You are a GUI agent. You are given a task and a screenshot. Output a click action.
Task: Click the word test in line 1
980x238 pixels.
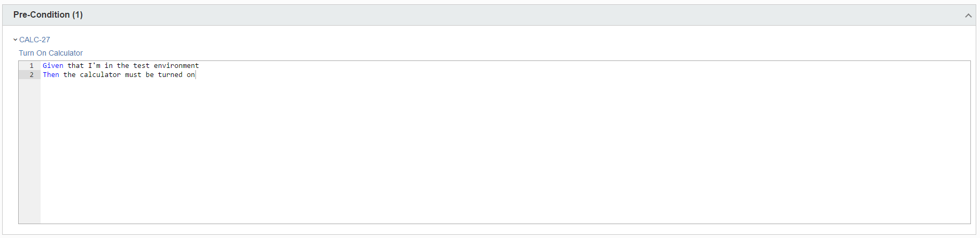[x=141, y=66]
